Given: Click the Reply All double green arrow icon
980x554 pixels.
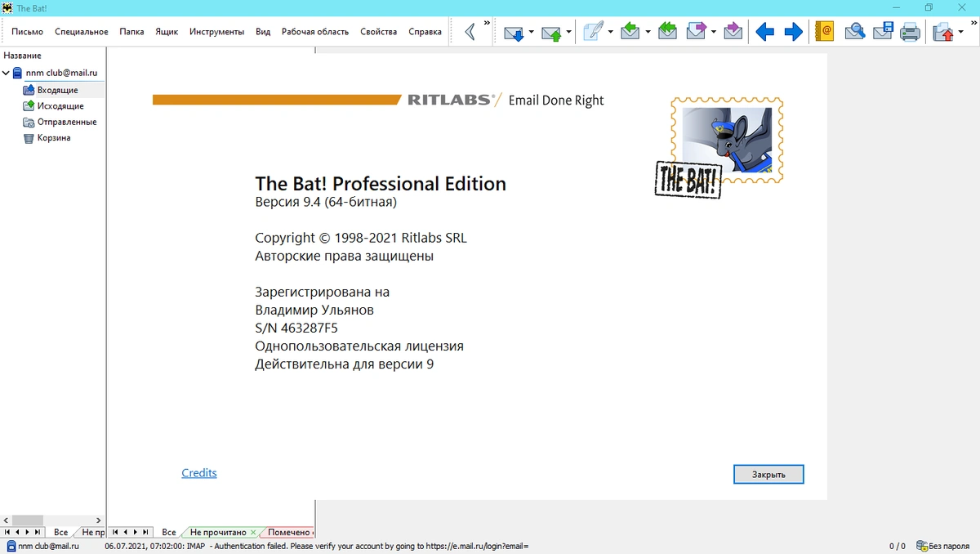Looking at the screenshot, I should [x=667, y=32].
